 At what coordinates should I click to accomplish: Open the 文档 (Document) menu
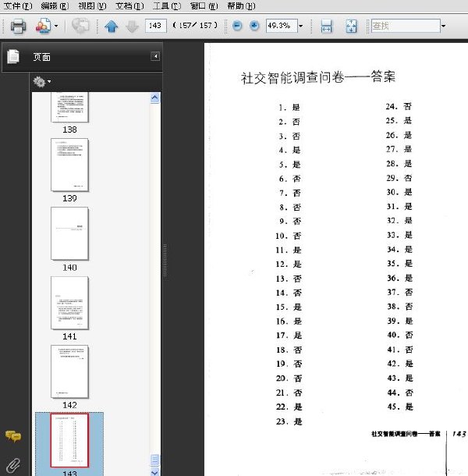pyautogui.click(x=129, y=5)
